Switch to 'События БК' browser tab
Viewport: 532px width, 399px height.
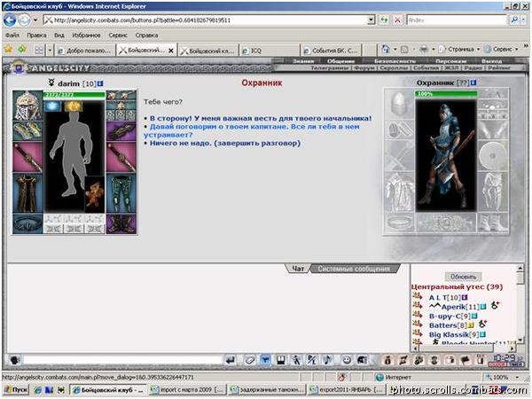click(x=331, y=51)
